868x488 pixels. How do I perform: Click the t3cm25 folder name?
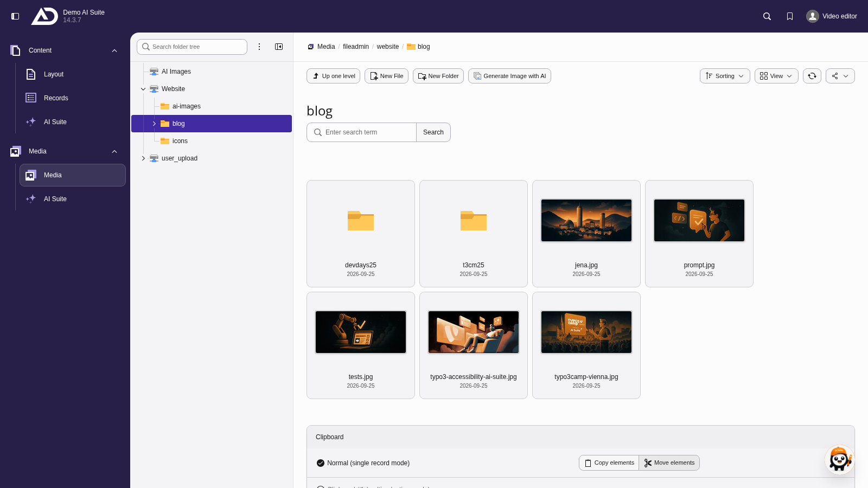point(474,265)
